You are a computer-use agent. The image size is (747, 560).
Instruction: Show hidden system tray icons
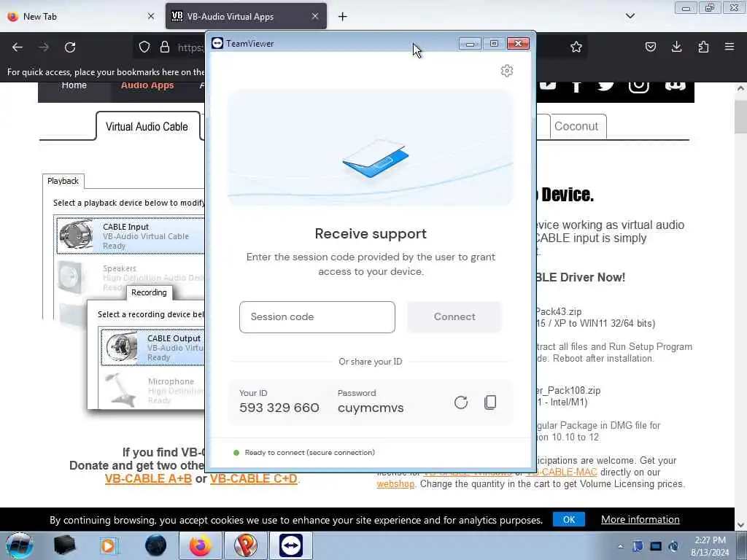tap(620, 546)
